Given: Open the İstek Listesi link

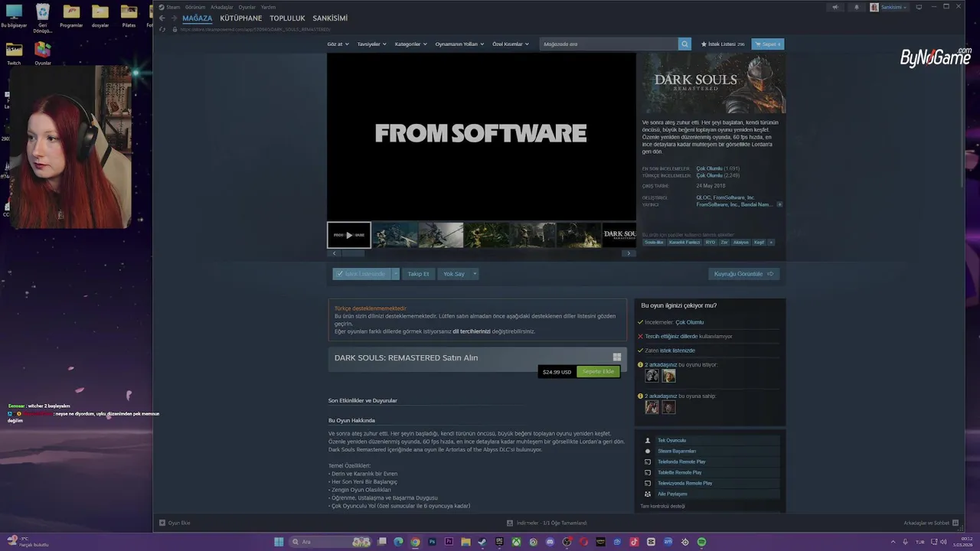Looking at the screenshot, I should pos(723,44).
